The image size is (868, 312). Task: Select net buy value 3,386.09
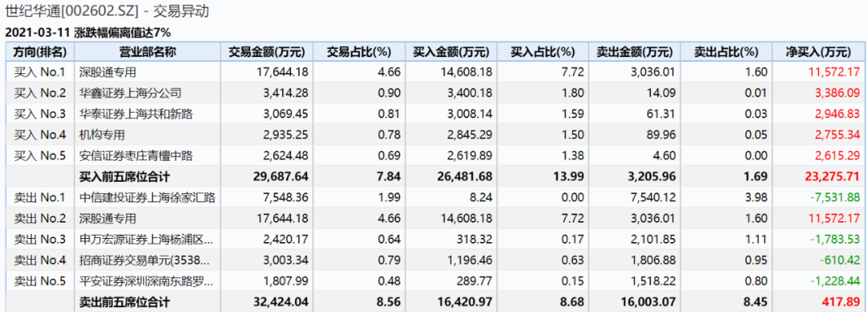click(838, 92)
